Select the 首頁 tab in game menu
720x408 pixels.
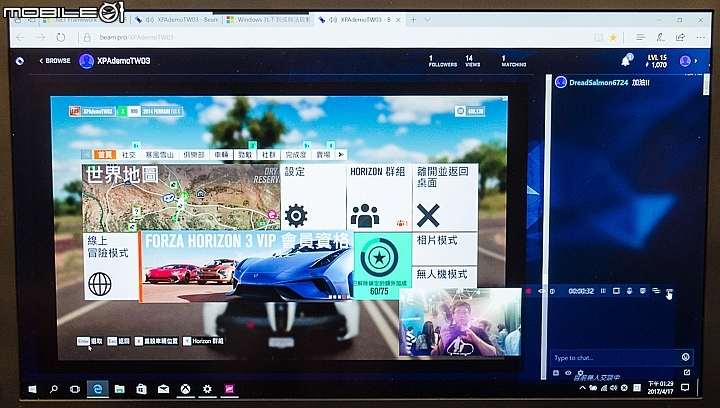[105, 155]
